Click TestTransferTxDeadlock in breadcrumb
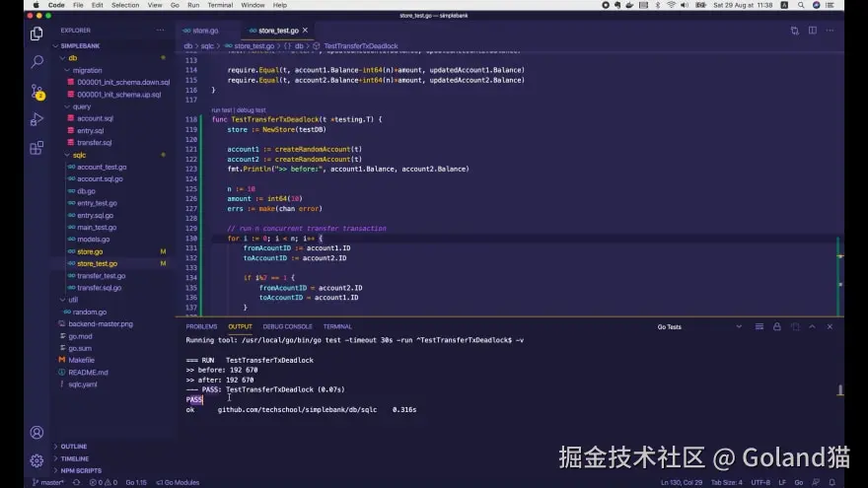This screenshot has width=868, height=488. tap(360, 46)
